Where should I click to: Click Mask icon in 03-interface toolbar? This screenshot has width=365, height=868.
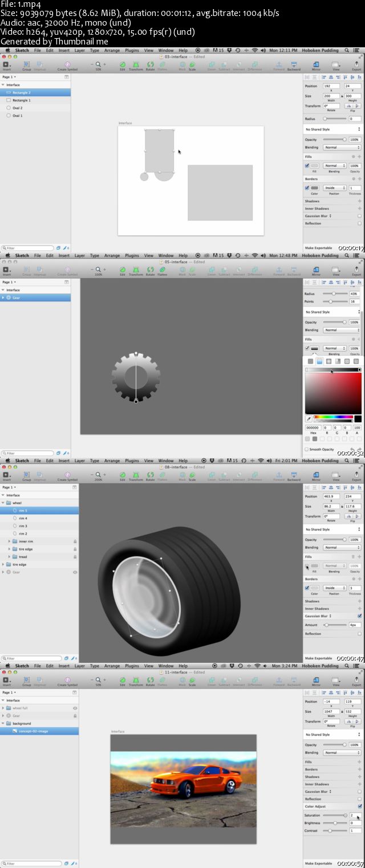pos(182,65)
